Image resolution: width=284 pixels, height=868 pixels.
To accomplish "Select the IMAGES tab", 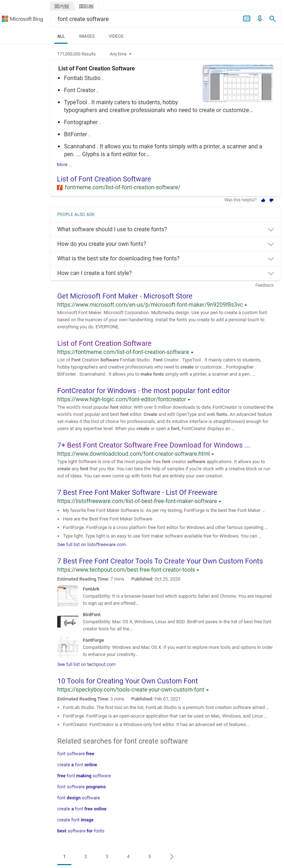I will [x=87, y=36].
